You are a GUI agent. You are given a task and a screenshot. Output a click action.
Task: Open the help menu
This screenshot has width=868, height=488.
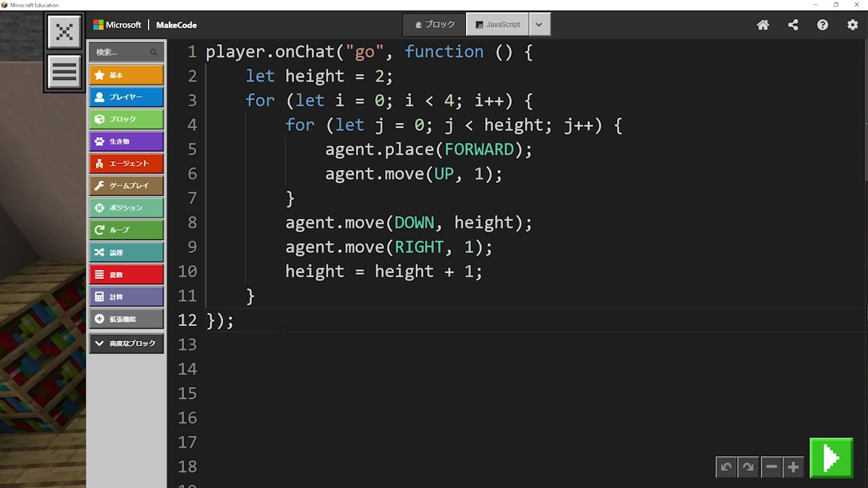[823, 25]
